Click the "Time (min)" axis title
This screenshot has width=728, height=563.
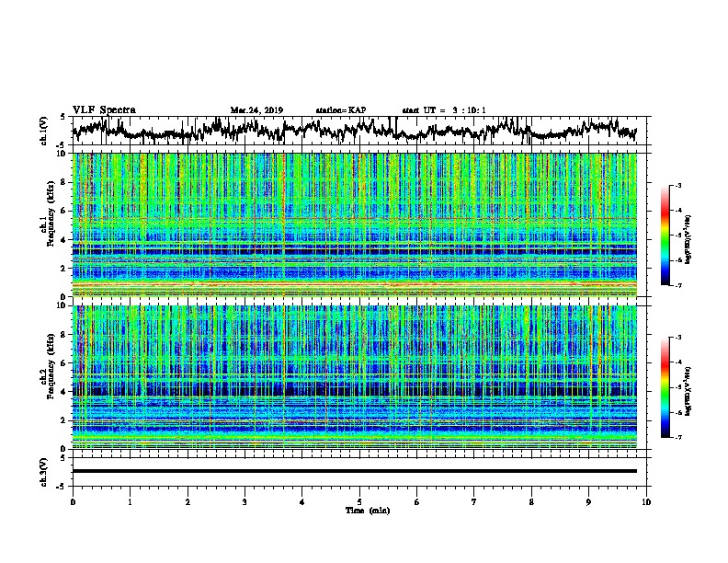[368, 511]
